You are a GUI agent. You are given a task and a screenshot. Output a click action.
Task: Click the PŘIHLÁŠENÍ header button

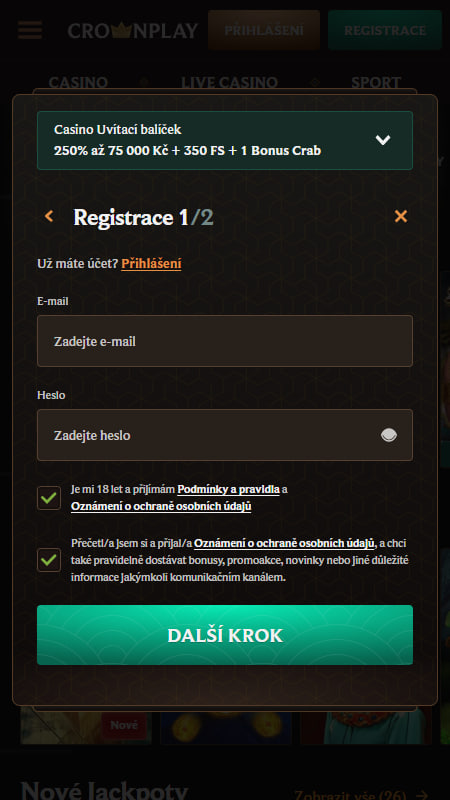click(x=264, y=30)
